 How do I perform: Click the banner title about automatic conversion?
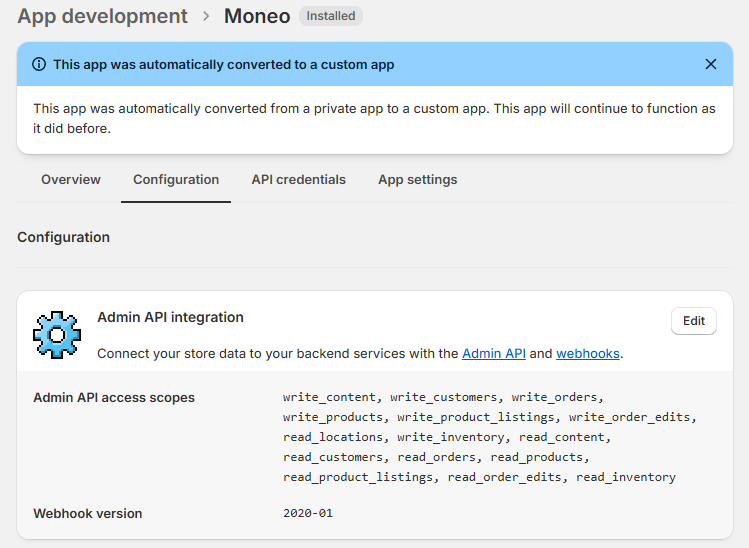[224, 64]
